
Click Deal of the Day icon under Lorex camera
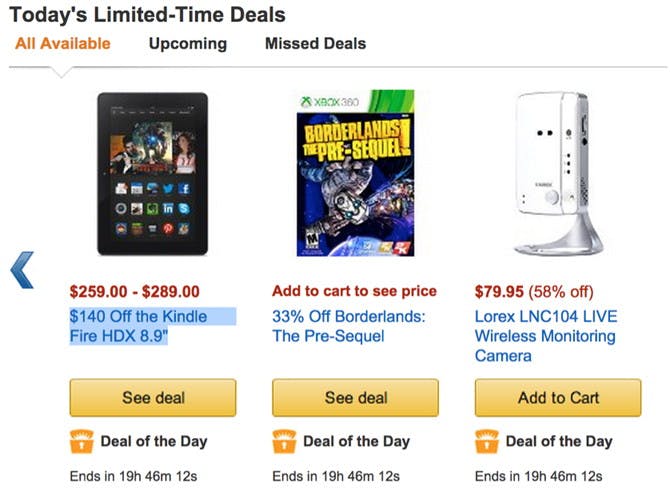pyautogui.click(x=486, y=441)
